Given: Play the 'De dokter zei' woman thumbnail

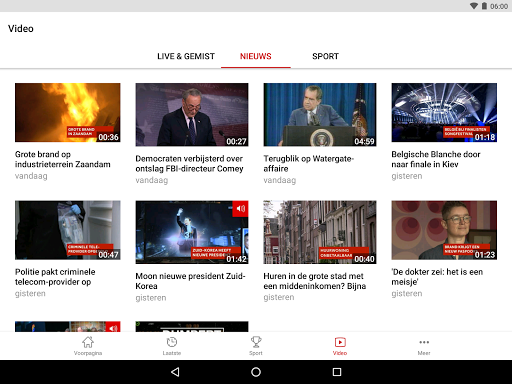Looking at the screenshot, I should coord(444,230).
